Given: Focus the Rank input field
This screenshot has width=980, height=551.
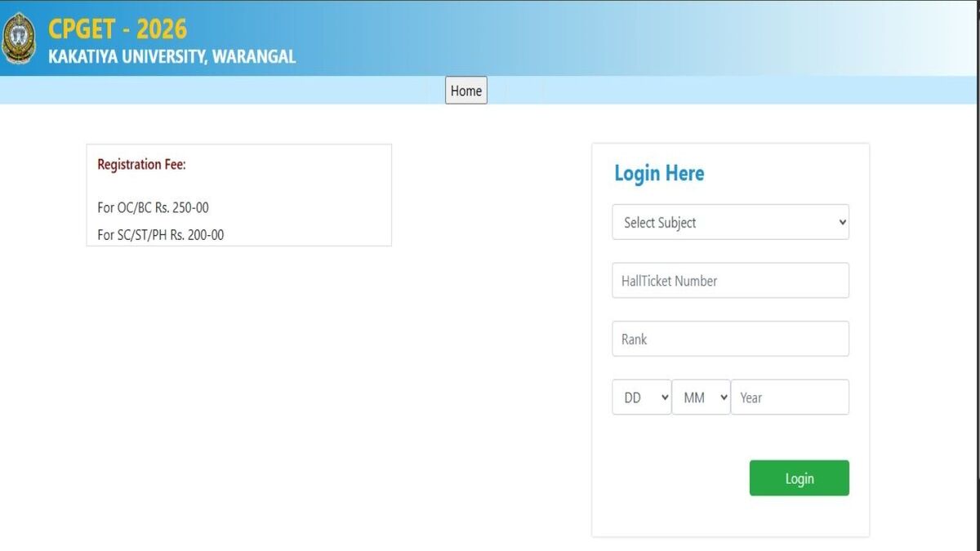Looking at the screenshot, I should (730, 339).
